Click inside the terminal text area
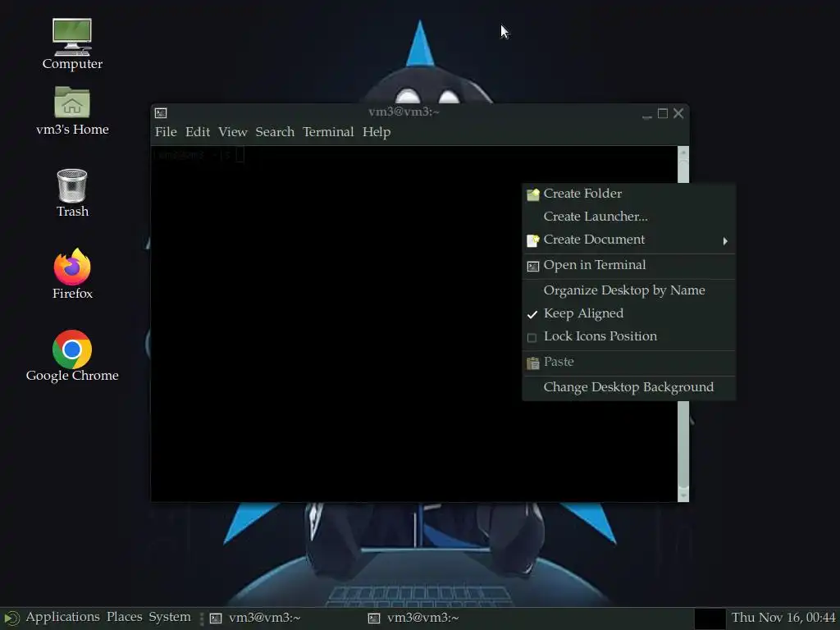This screenshot has width=840, height=630. pyautogui.click(x=414, y=323)
